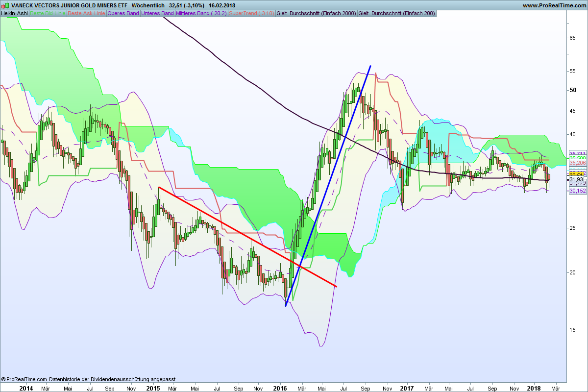Click the 2016 year label on time axis
The image size is (588, 392).
coord(280,388)
